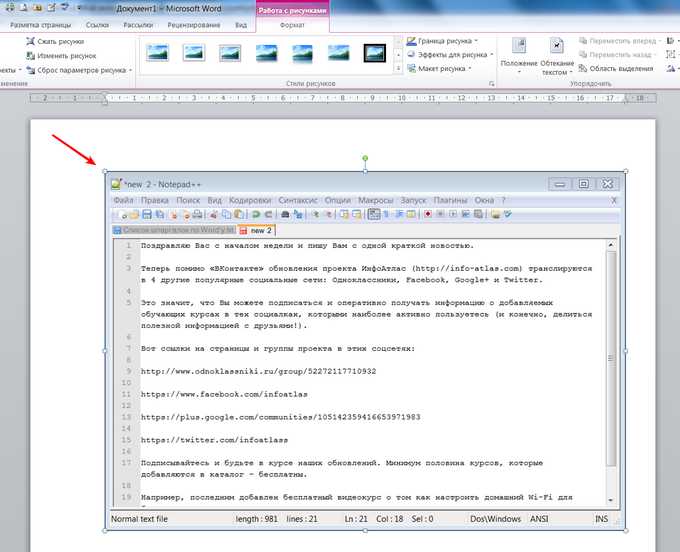Click the right indent marker on ruler

tap(626, 99)
